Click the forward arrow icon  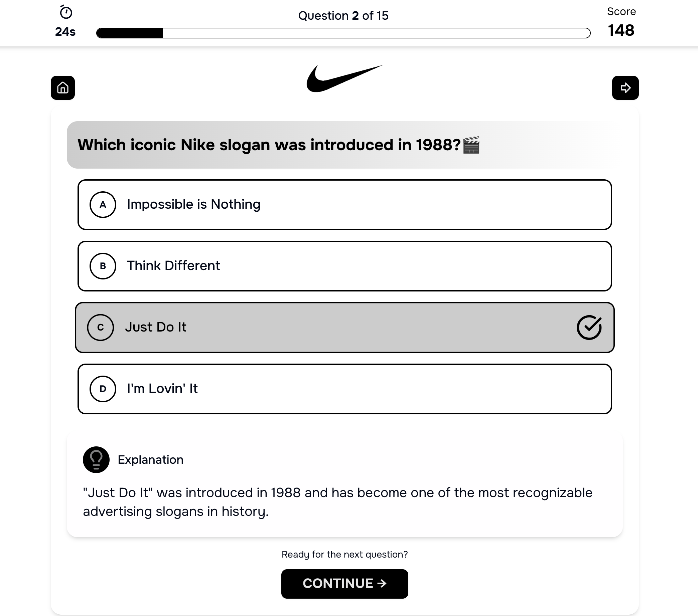coord(625,88)
